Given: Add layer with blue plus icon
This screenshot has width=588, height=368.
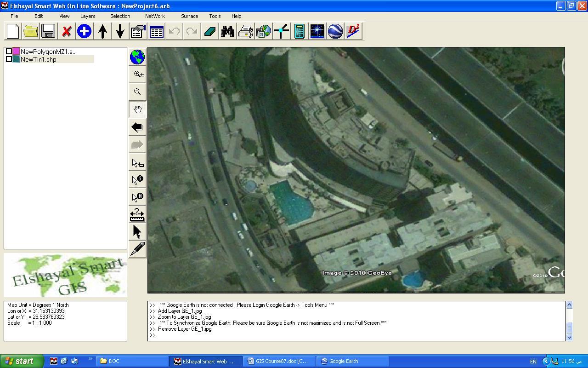Looking at the screenshot, I should click(84, 31).
